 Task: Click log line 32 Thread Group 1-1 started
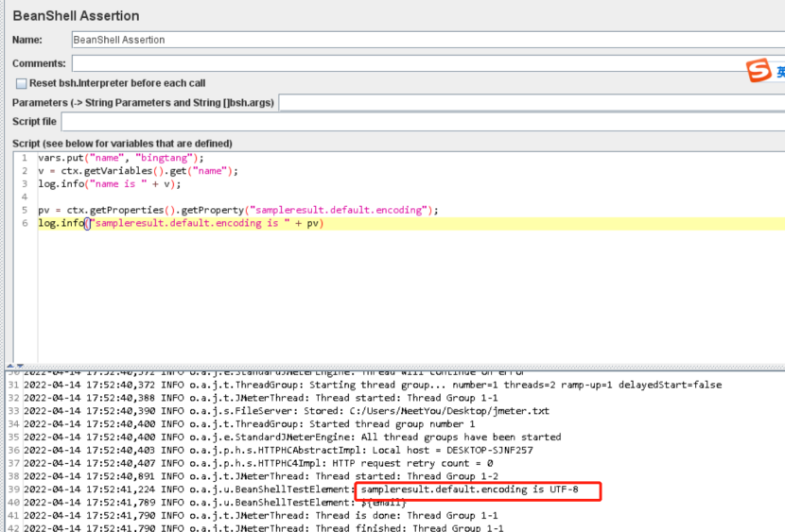[261, 398]
